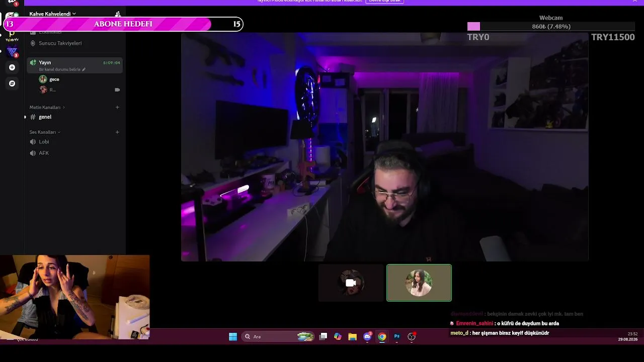Screen dimensions: 644x362
Task: Open OBS Studio from the taskbar
Action: point(412,337)
